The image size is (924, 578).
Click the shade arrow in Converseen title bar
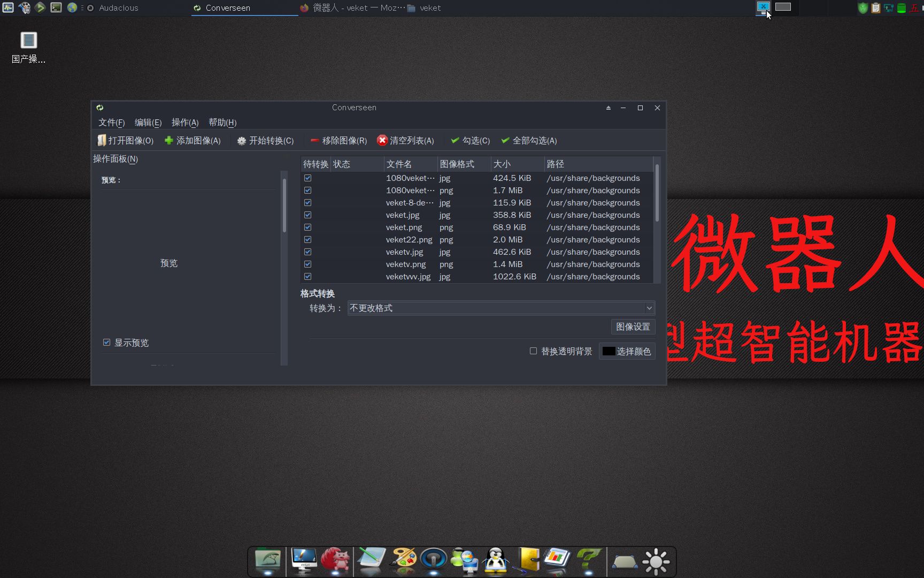click(608, 108)
